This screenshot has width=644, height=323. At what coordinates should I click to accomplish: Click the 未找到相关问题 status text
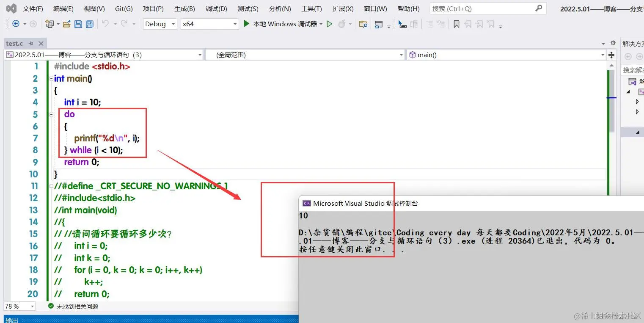pyautogui.click(x=77, y=306)
